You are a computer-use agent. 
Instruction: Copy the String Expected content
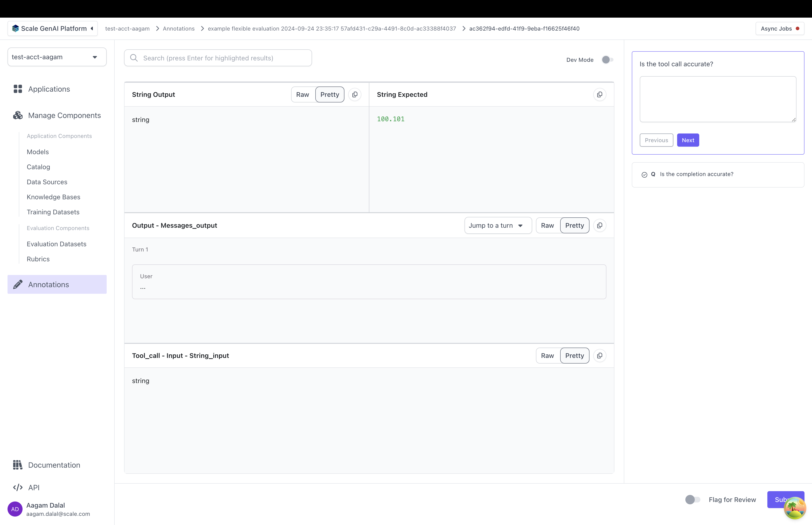pyautogui.click(x=599, y=94)
